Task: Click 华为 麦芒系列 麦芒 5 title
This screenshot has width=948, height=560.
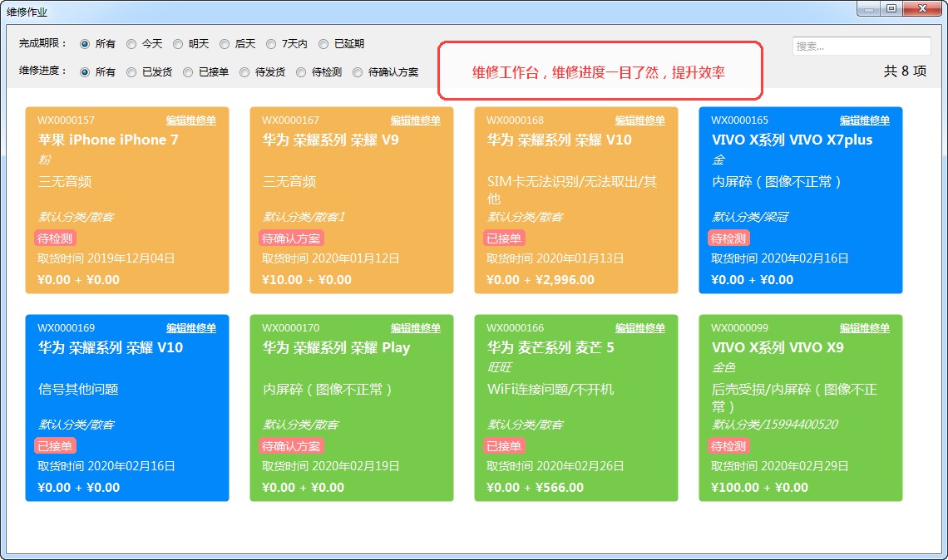Action: click(551, 348)
